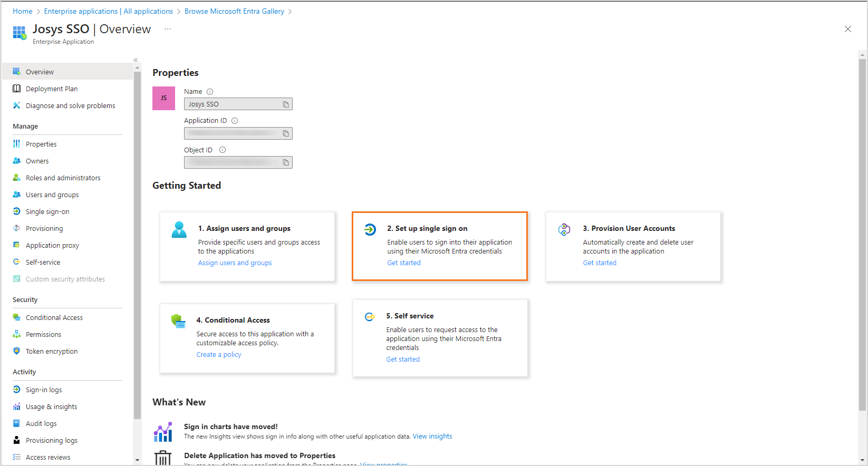
Task: Click the trash can icon for Delete Application
Action: [163, 458]
